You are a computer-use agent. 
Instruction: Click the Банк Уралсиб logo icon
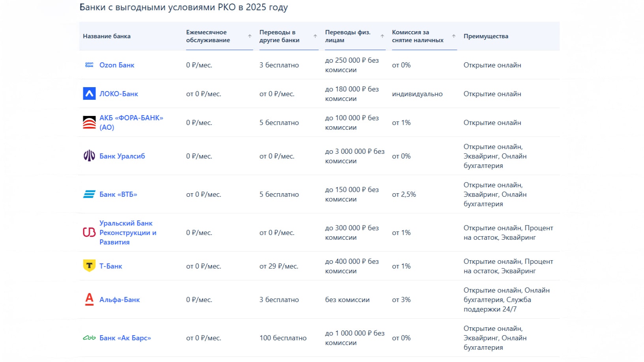coord(89,156)
